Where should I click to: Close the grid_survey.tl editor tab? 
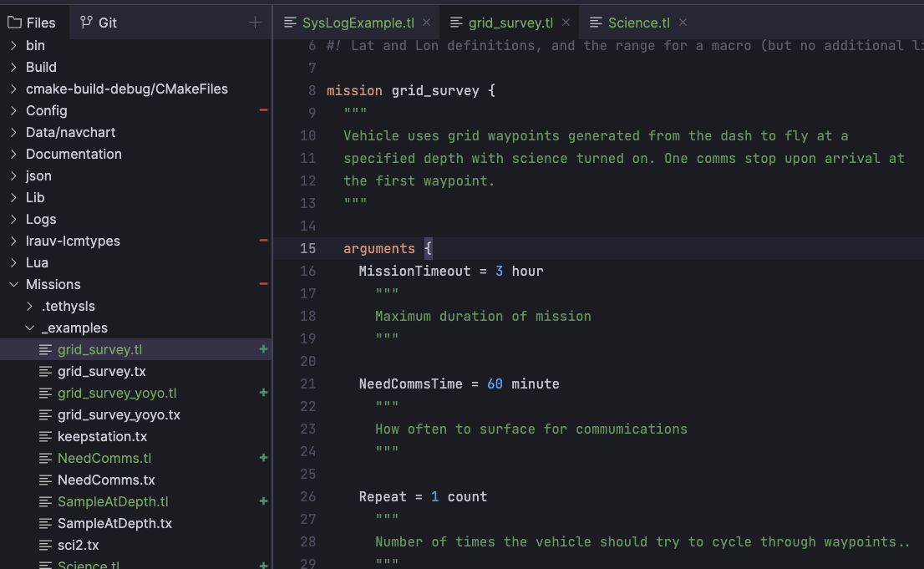566,23
